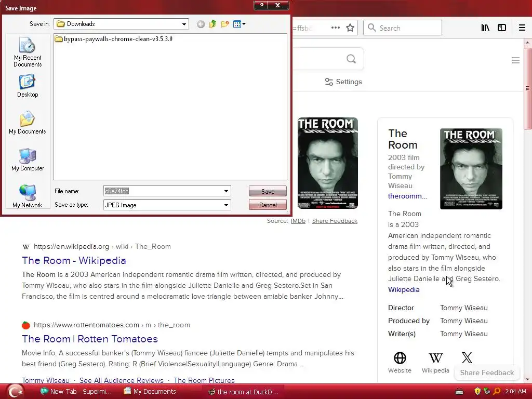Select the bypass-paywalls-chrome-clean-v3.5.3.0 folder
This screenshot has width=532, height=399.
pyautogui.click(x=114, y=39)
